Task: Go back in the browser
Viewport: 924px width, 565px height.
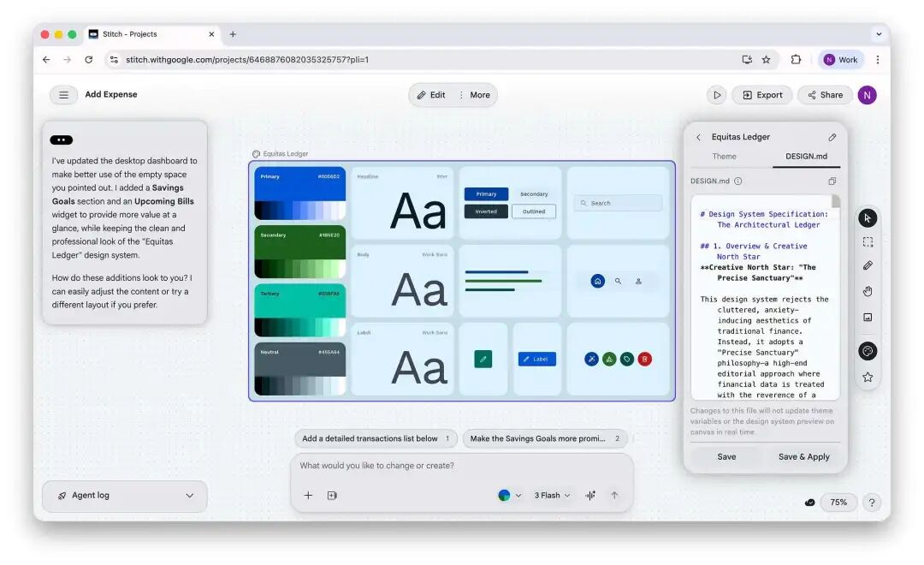Action: click(46, 60)
